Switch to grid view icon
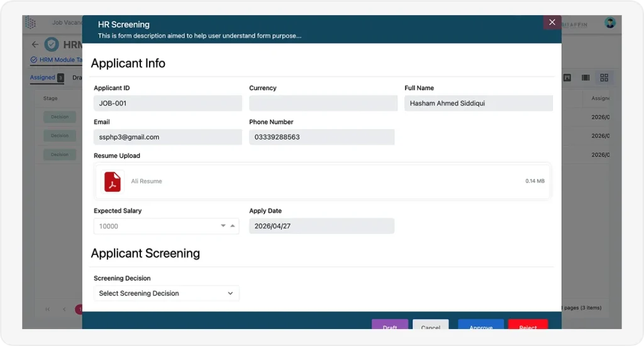 (604, 77)
